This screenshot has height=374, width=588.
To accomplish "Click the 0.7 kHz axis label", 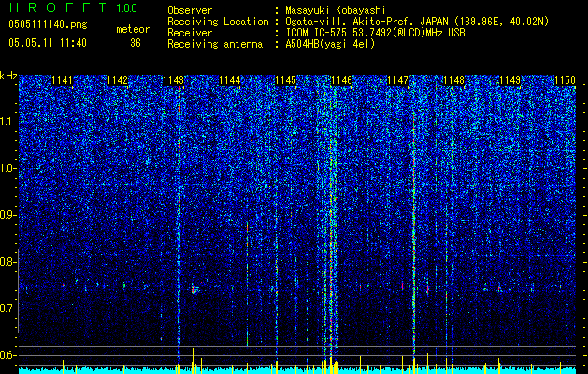I will point(8,309).
